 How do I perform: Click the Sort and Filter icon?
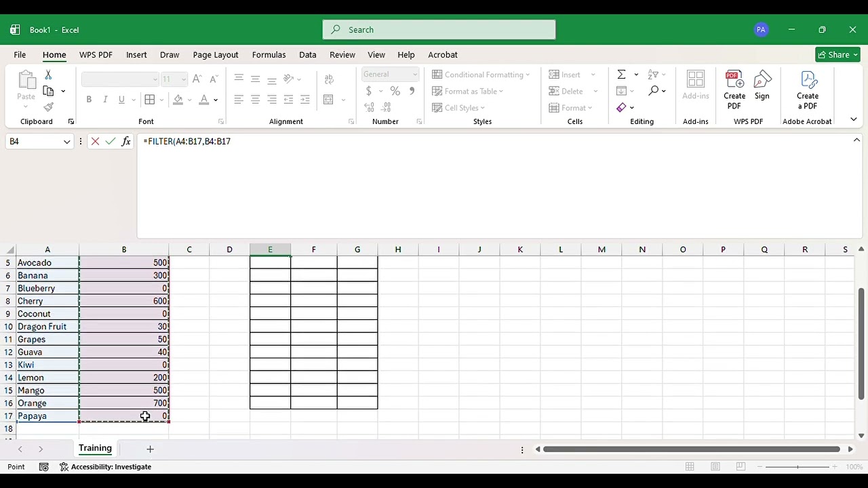point(653,75)
